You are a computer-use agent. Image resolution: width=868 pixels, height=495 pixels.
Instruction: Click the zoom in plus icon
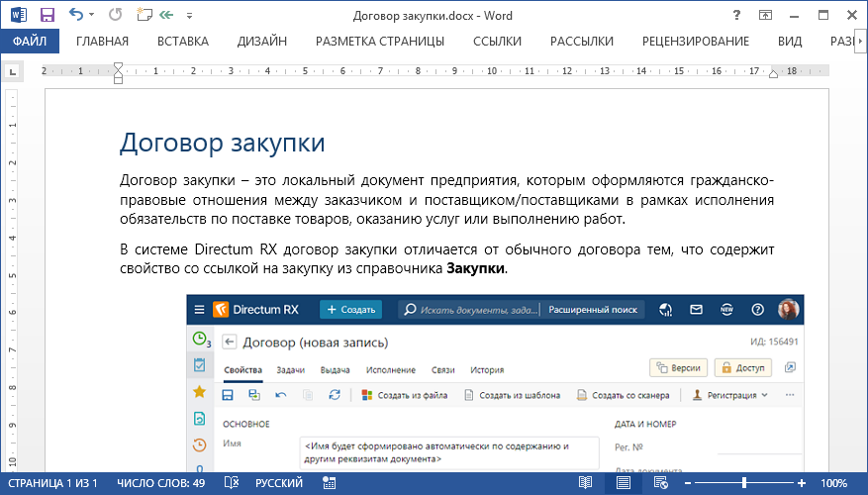800,483
